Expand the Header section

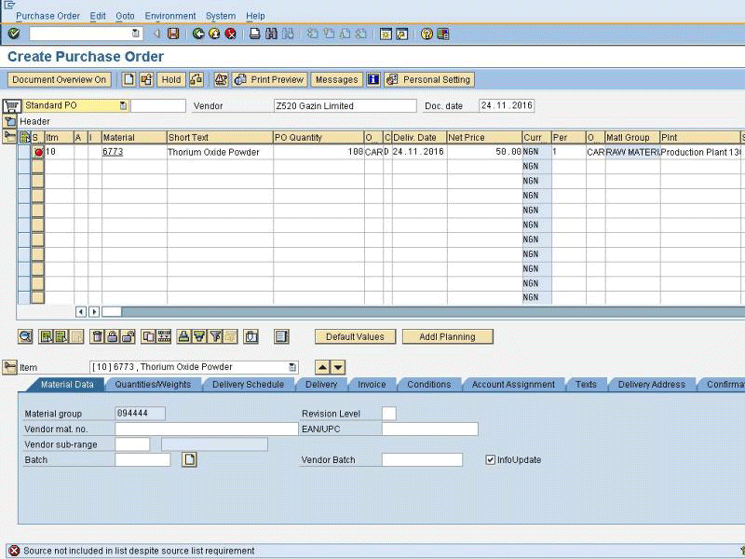click(x=11, y=121)
